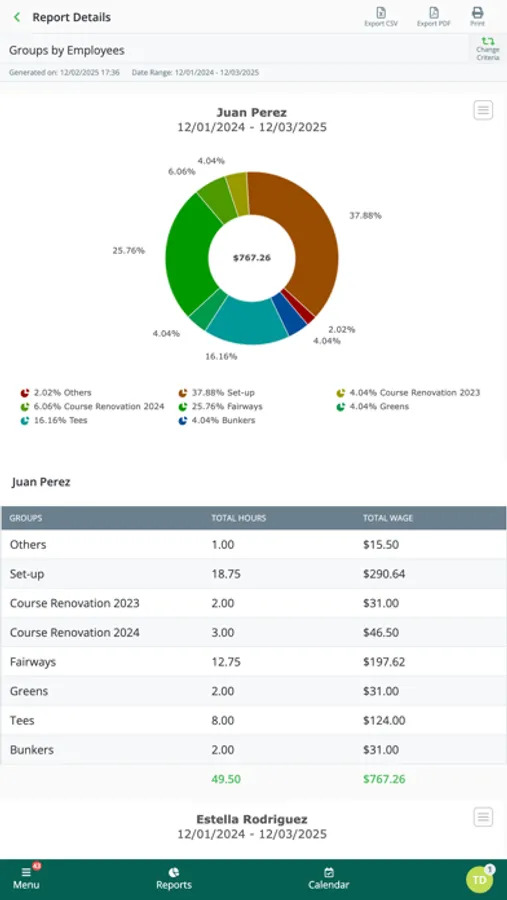Open Change Criteria
The image size is (507, 900).
click(x=487, y=50)
